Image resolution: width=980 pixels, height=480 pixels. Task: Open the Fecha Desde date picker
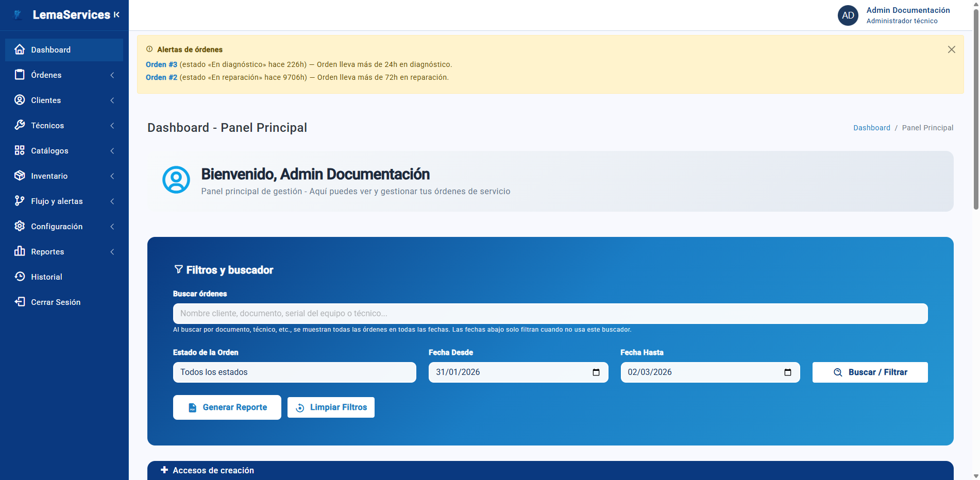[596, 372]
